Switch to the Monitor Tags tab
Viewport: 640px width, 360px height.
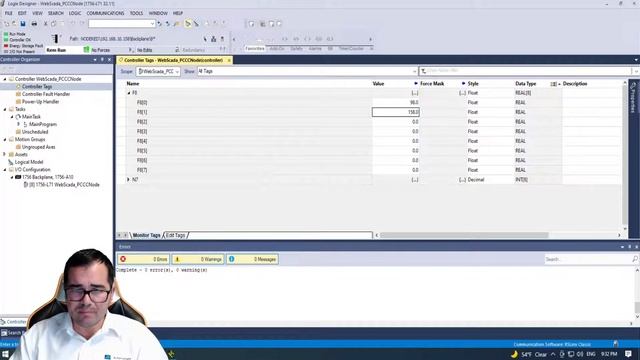[146, 236]
